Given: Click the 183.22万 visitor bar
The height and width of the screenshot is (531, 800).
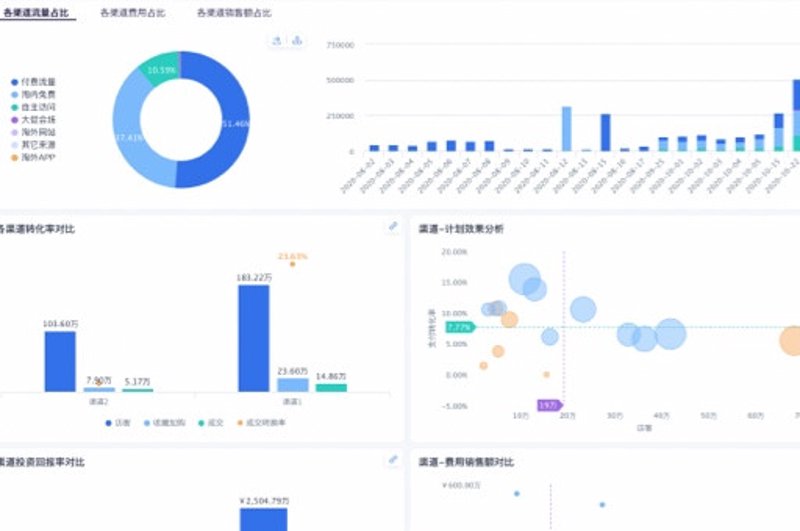Looking at the screenshot, I should click(254, 338).
